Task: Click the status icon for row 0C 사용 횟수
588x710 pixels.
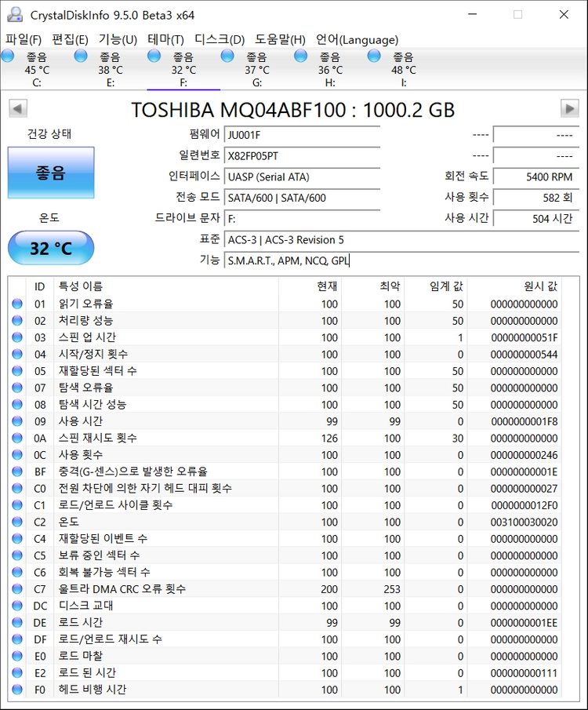Action: coord(17,454)
